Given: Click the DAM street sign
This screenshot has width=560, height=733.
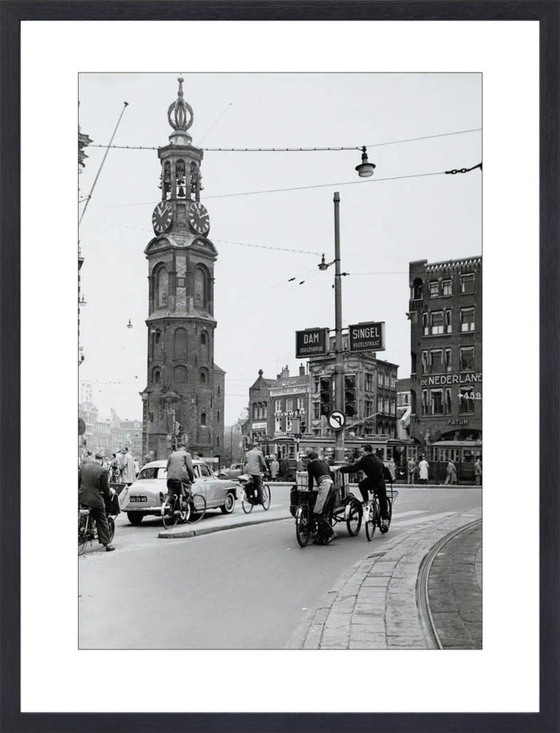Looking at the screenshot, I should tap(312, 342).
